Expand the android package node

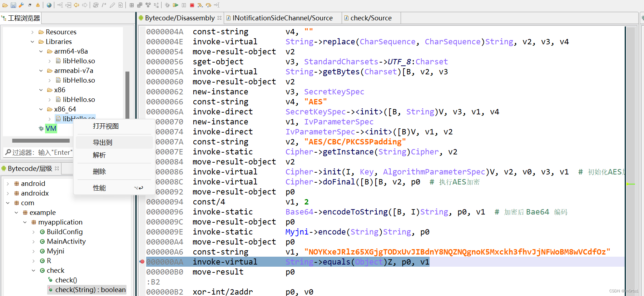(x=8, y=184)
